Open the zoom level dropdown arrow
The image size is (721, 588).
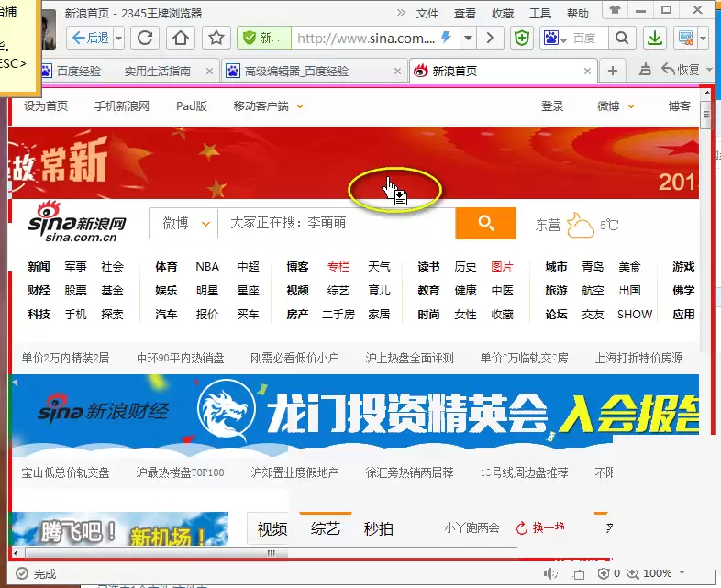click(x=682, y=573)
